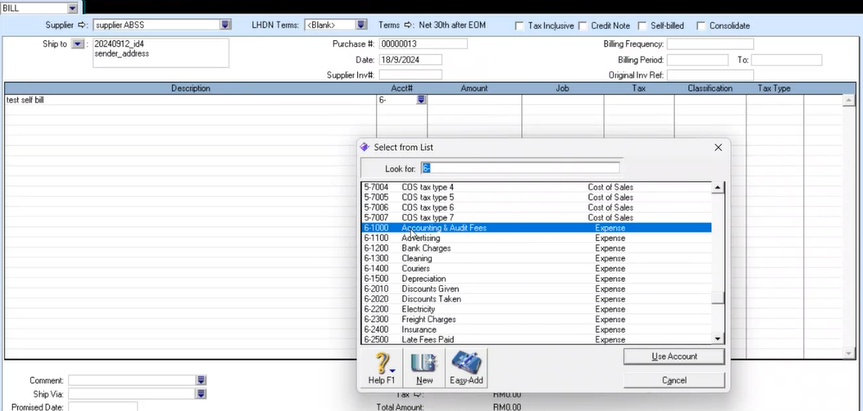Click the Help F1 question mark icon
Image resolution: width=863 pixels, height=411 pixels.
tap(381, 366)
